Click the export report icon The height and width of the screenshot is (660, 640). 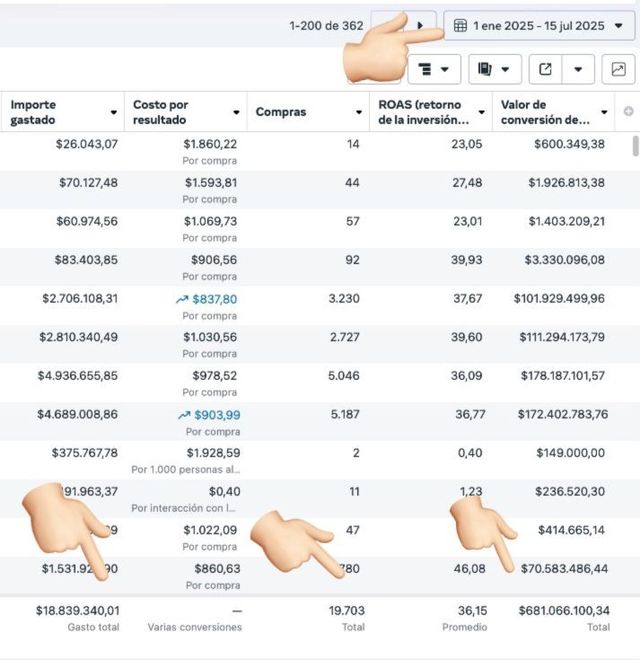pos(545,69)
